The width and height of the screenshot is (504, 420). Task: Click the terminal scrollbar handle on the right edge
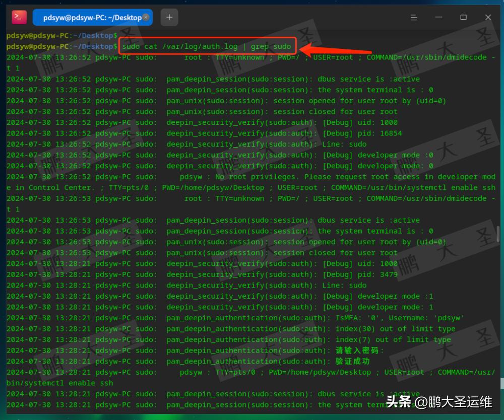(498, 234)
